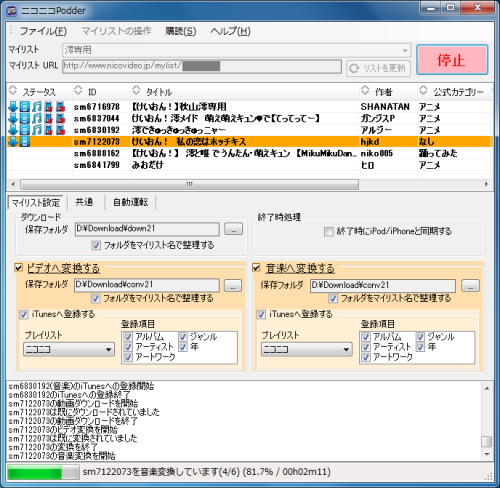500x488 pixels.
Task: Click iTunes video registration icon for sm6716978
Action: [x=49, y=107]
